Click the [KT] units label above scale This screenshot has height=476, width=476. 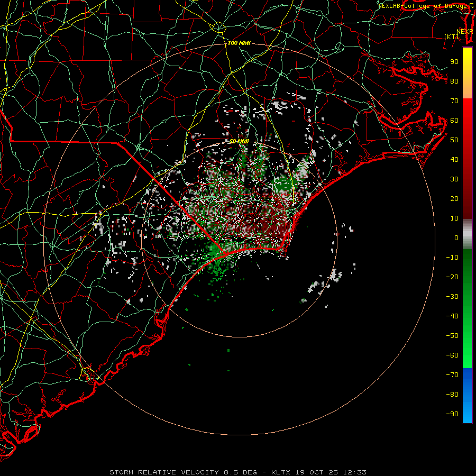[452, 36]
